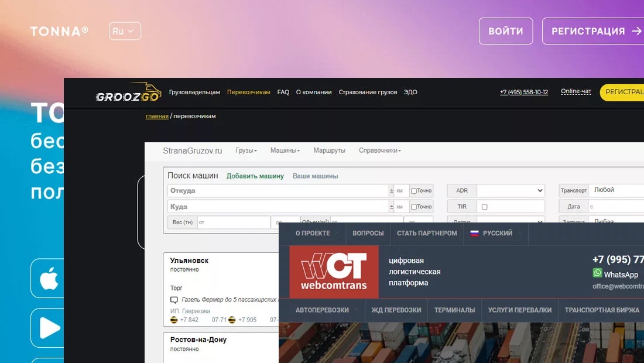Click the green WhatsApp icon
The height and width of the screenshot is (363, 644).
(x=597, y=273)
